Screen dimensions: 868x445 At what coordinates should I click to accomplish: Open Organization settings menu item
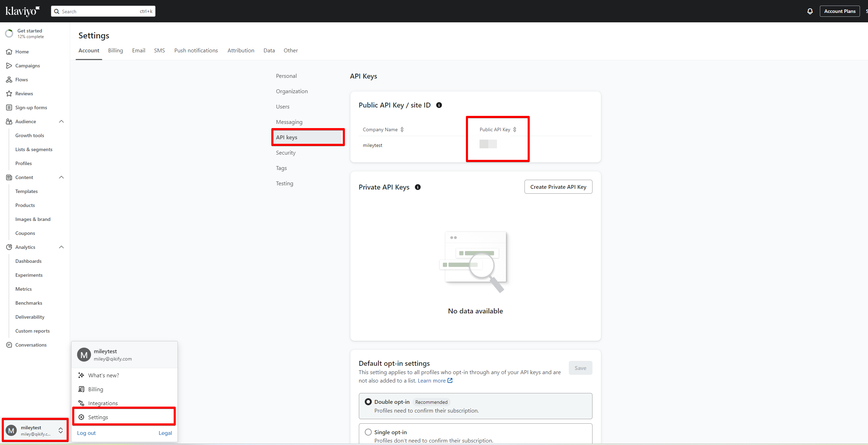point(292,91)
